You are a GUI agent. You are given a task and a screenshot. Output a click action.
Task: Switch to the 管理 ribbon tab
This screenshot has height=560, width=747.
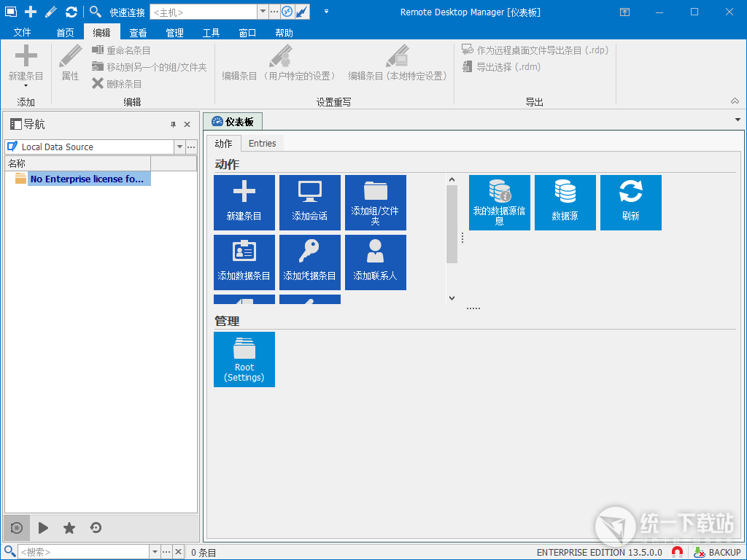coord(174,32)
